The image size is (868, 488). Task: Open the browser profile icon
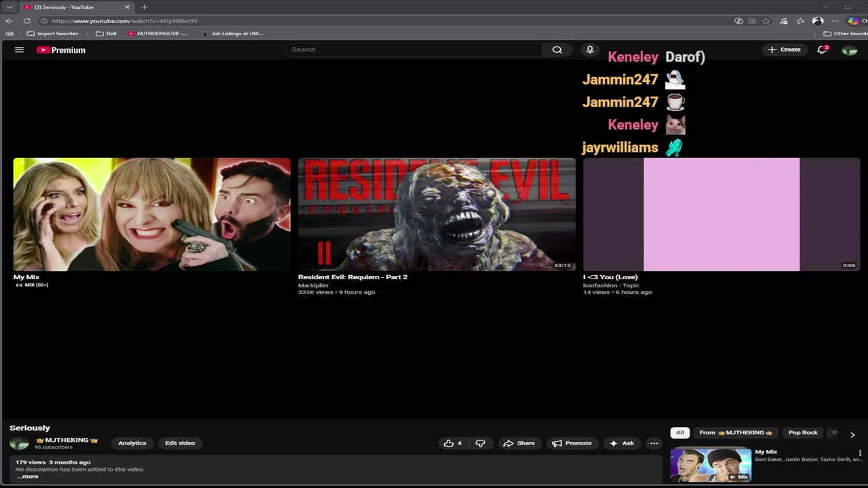(818, 21)
